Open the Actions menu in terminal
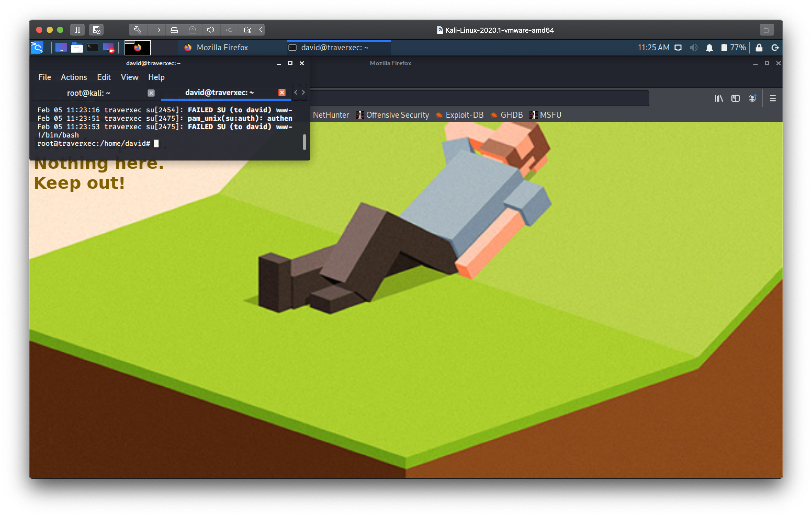 pos(74,77)
